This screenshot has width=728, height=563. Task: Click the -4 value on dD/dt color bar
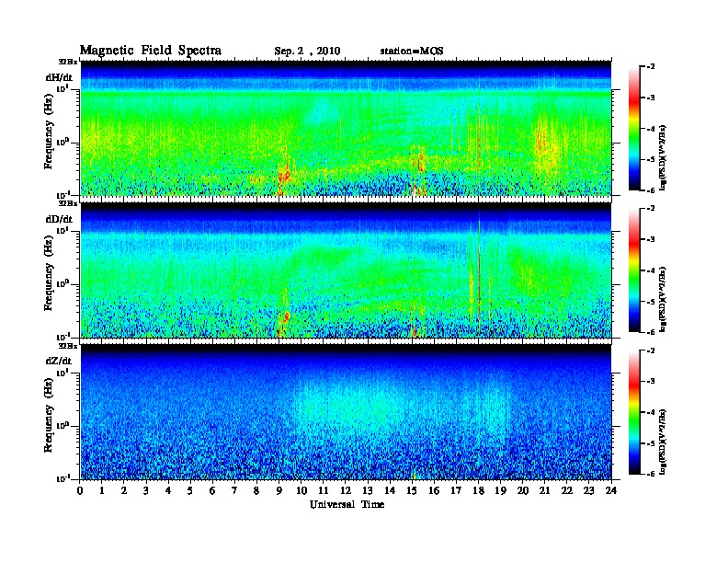coord(651,270)
